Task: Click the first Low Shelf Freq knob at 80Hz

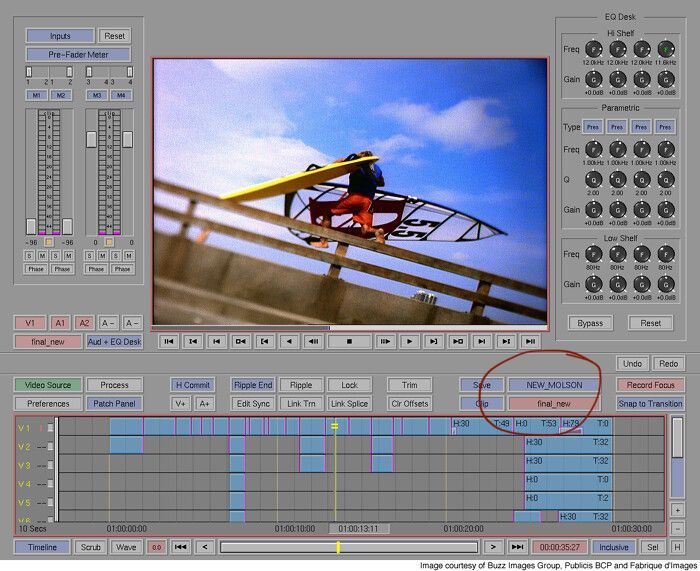Action: [593, 254]
